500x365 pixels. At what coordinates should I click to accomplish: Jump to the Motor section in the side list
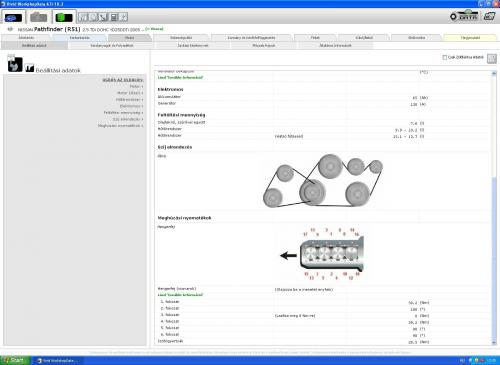tap(136, 86)
